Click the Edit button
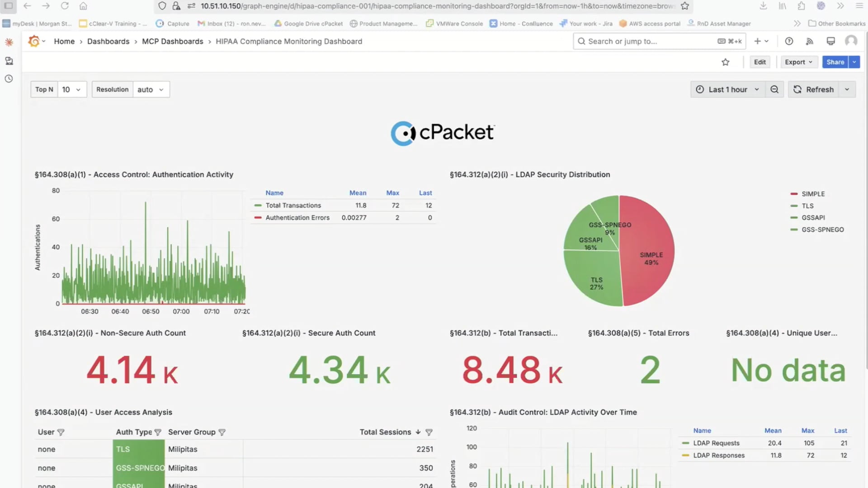The width and height of the screenshot is (868, 488). point(759,62)
